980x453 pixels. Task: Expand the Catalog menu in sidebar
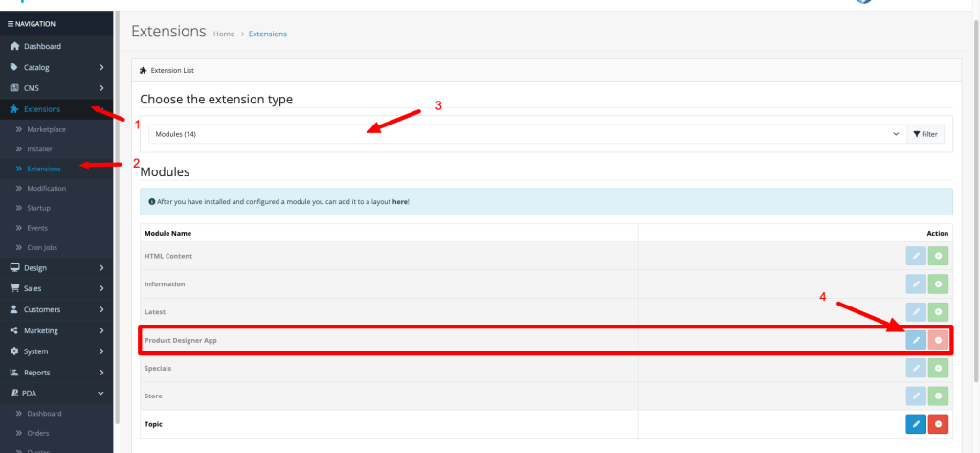(x=56, y=67)
